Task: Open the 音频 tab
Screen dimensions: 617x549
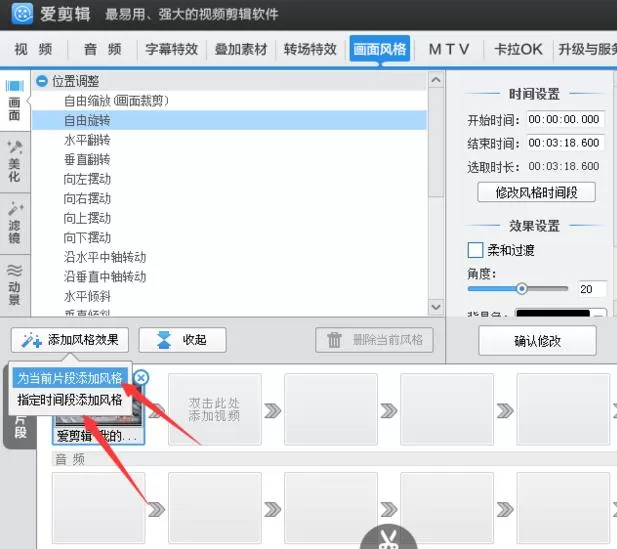Action: 103,50
